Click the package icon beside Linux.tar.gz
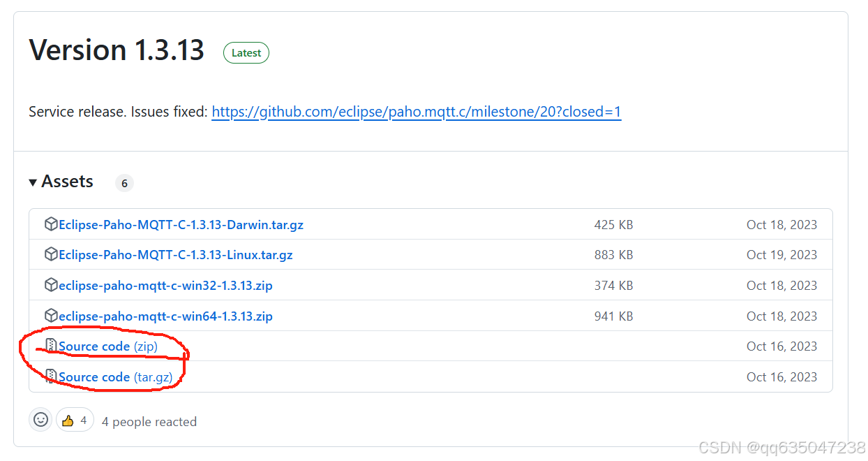 coord(51,254)
